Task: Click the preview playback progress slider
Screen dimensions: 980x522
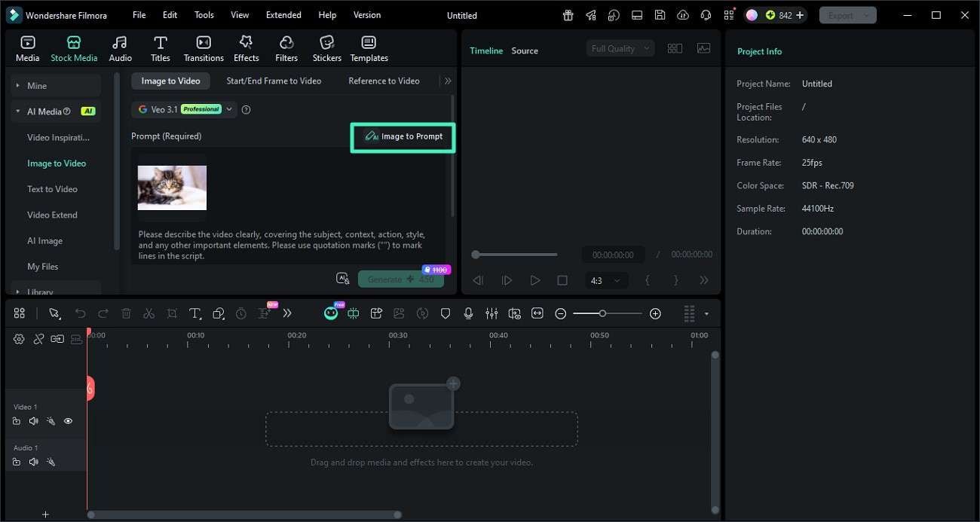Action: coord(516,255)
